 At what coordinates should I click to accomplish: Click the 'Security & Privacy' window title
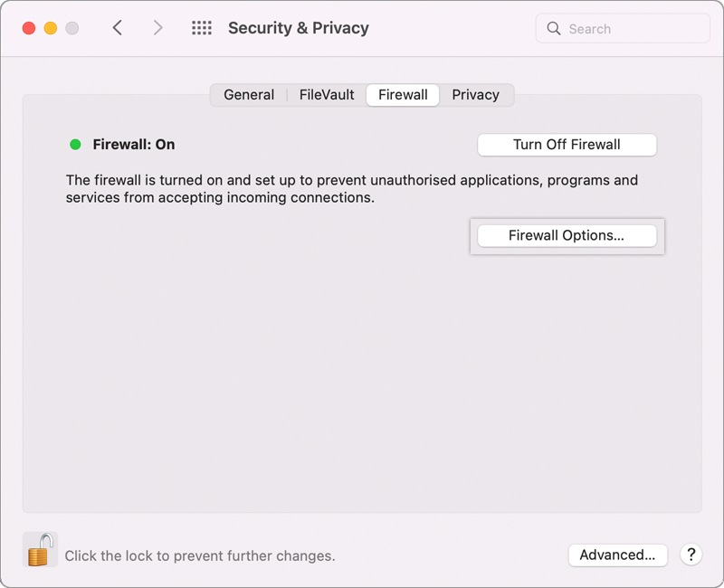tap(298, 28)
